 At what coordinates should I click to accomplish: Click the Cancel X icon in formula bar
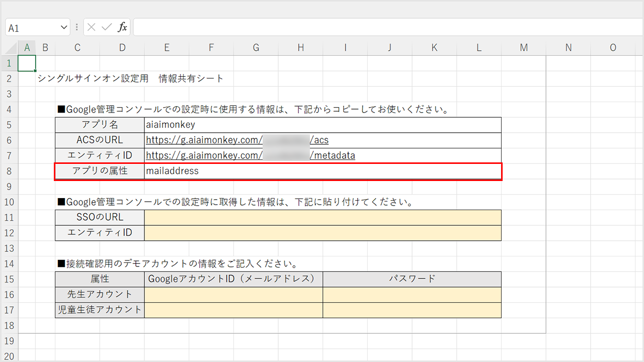click(91, 28)
